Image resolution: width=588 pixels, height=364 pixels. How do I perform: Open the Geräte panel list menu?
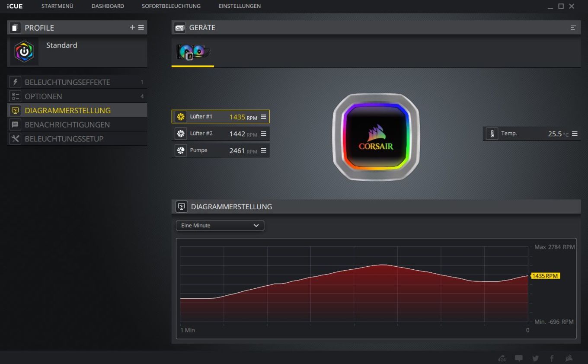click(573, 28)
